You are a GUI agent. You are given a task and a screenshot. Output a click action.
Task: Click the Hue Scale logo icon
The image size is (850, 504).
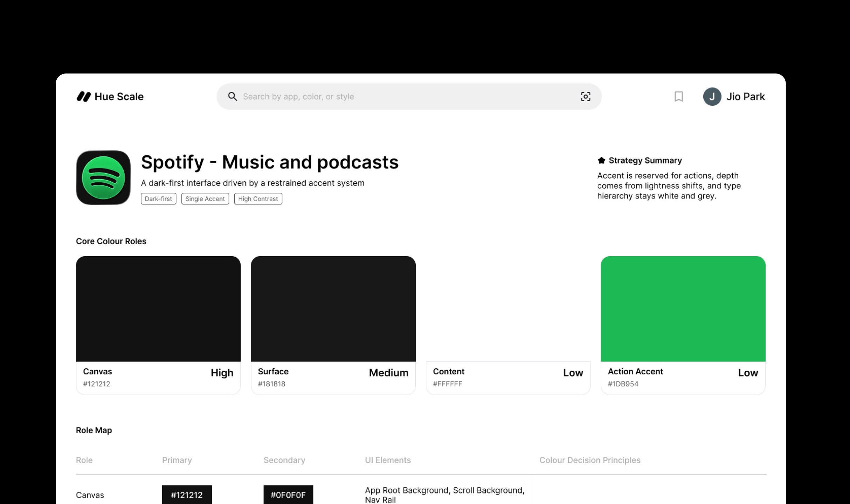click(84, 97)
